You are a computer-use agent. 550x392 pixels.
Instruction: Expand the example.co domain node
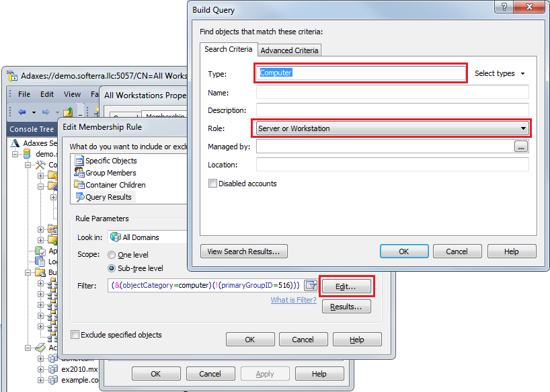(x=41, y=380)
